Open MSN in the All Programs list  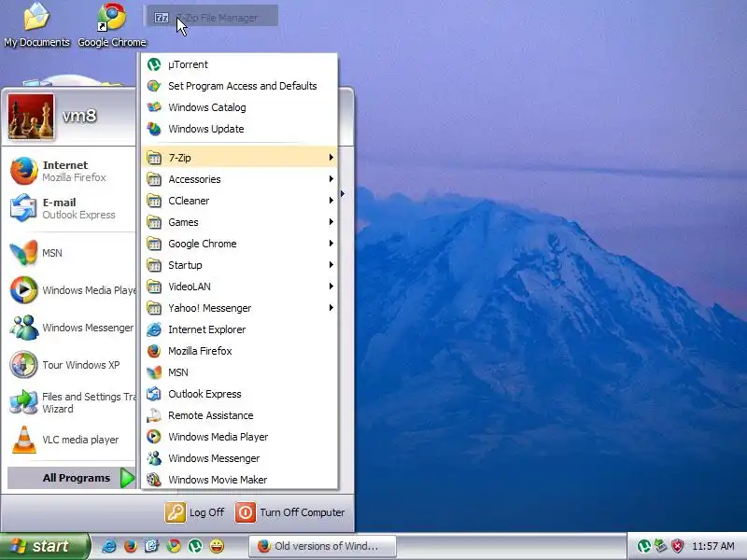tap(240, 372)
